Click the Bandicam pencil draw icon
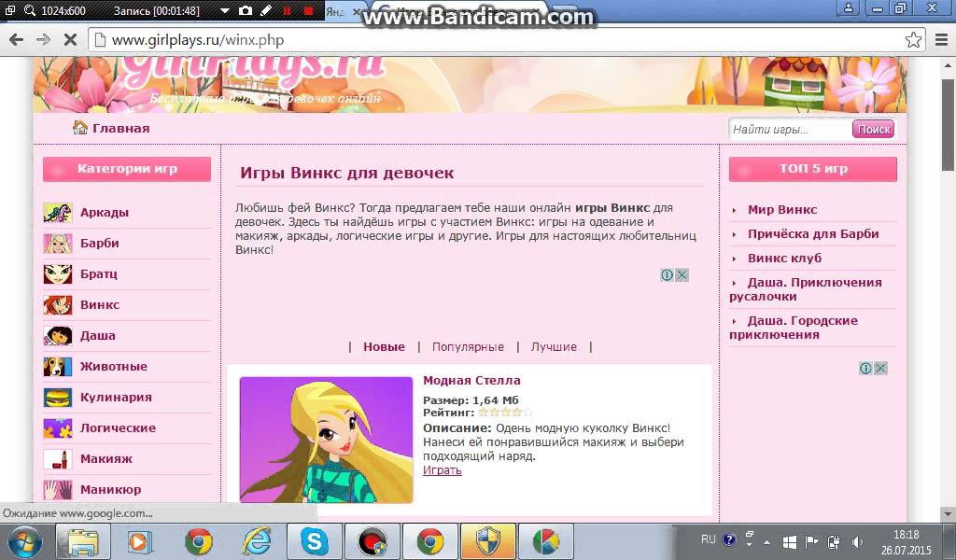This screenshot has height=560, width=956. pyautogui.click(x=266, y=10)
